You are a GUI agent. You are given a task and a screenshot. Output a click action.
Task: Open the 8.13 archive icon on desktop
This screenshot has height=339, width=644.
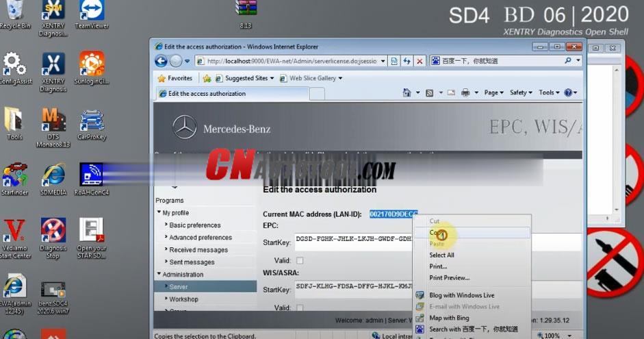coord(246,14)
